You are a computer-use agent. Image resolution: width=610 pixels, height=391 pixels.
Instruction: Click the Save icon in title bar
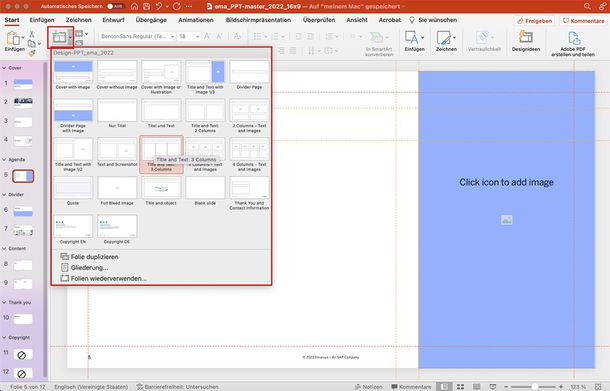(147, 6)
